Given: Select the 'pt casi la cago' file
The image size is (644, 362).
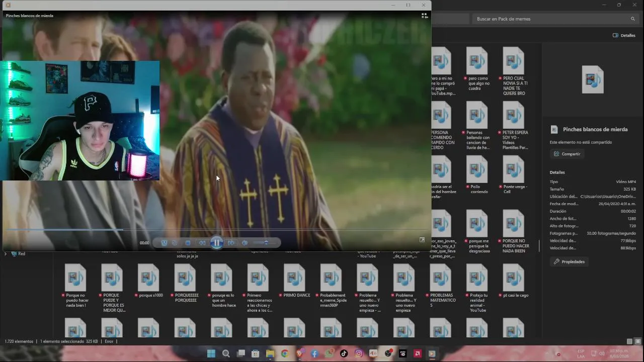Looking at the screenshot, I should [513, 281].
